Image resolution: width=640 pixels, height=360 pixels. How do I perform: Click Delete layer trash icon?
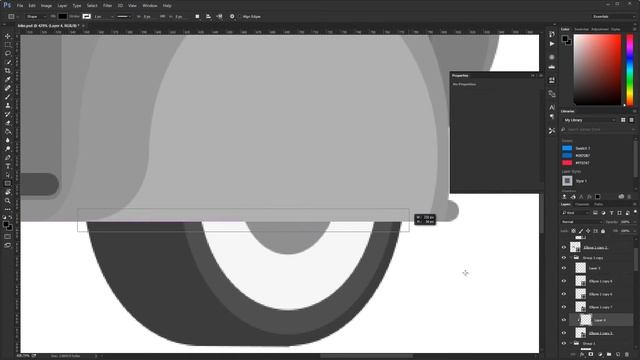pyautogui.click(x=627, y=355)
